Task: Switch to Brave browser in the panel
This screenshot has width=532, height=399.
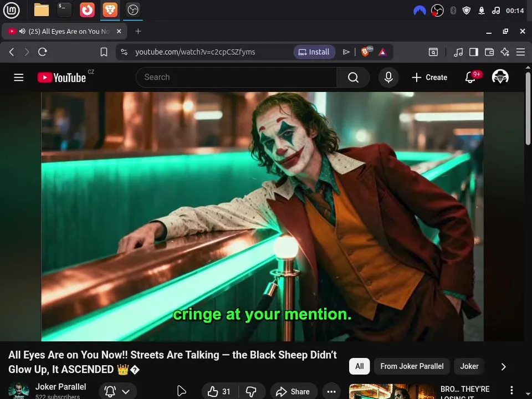Action: 110,10
